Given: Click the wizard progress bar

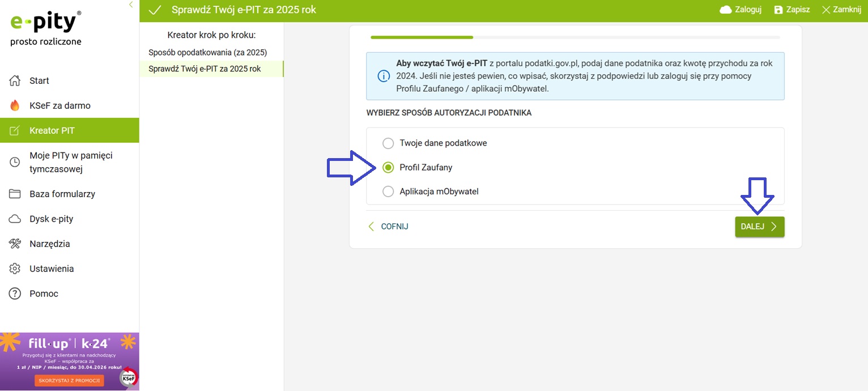Looking at the screenshot, I should (575, 37).
